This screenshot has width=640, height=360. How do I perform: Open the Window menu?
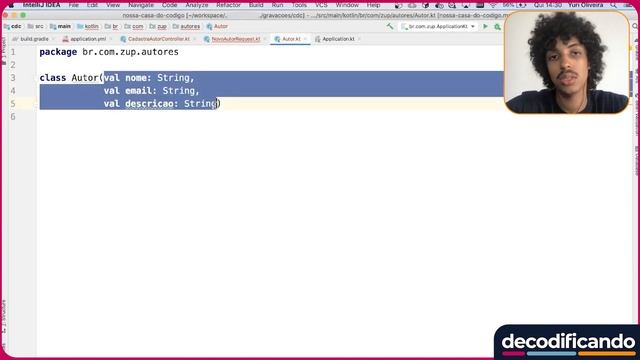[347, 5]
